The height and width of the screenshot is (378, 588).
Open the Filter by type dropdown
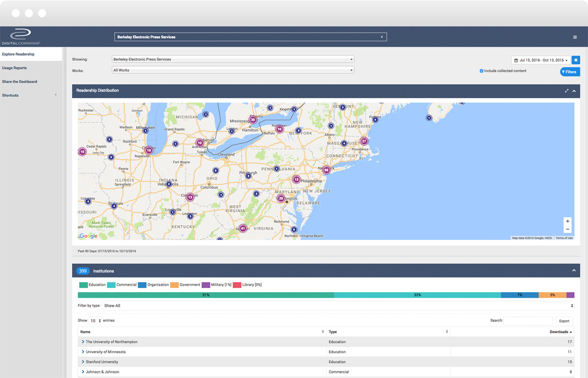[338, 306]
